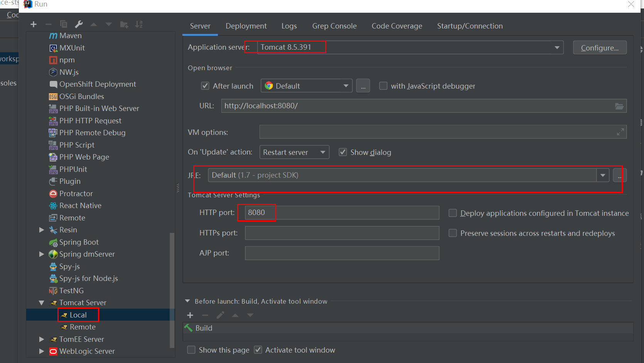Click the remove before-launch task minus icon
Viewport: 644px width, 363px height.
point(205,315)
